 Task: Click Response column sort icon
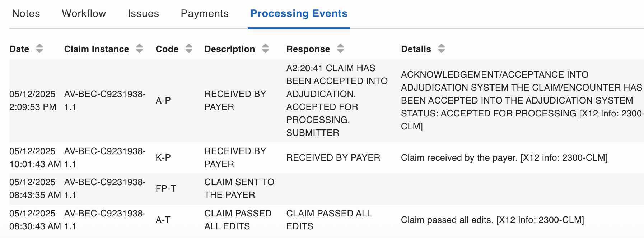(340, 49)
